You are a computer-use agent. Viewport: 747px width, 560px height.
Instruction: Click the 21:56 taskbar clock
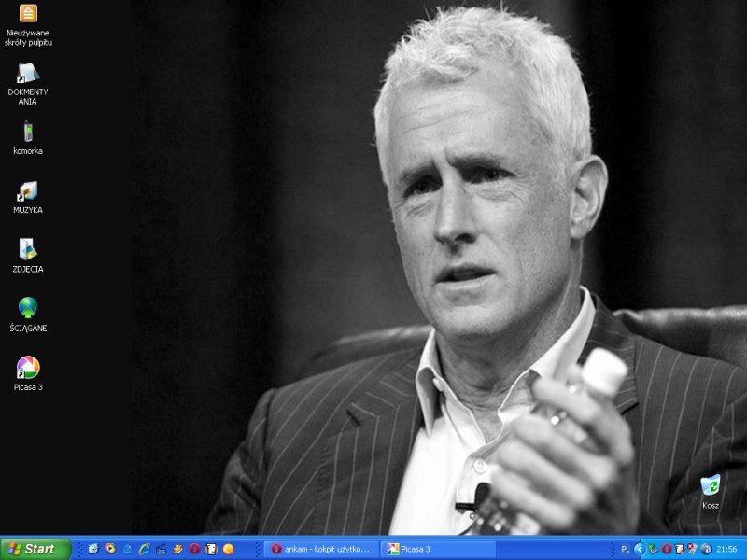(x=728, y=549)
